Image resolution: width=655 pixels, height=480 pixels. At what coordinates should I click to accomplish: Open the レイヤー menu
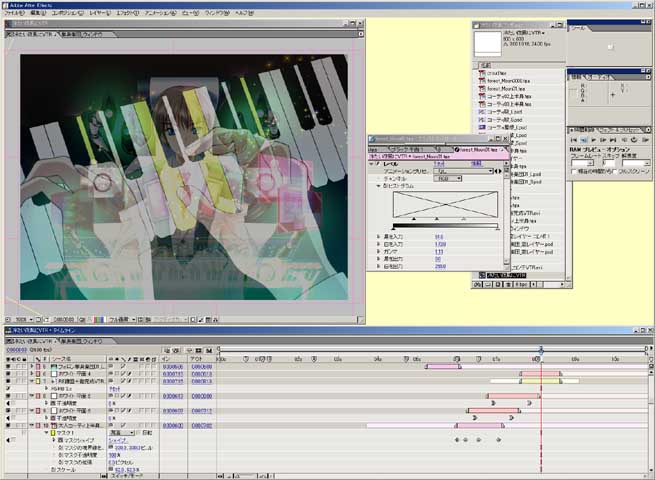pos(100,13)
